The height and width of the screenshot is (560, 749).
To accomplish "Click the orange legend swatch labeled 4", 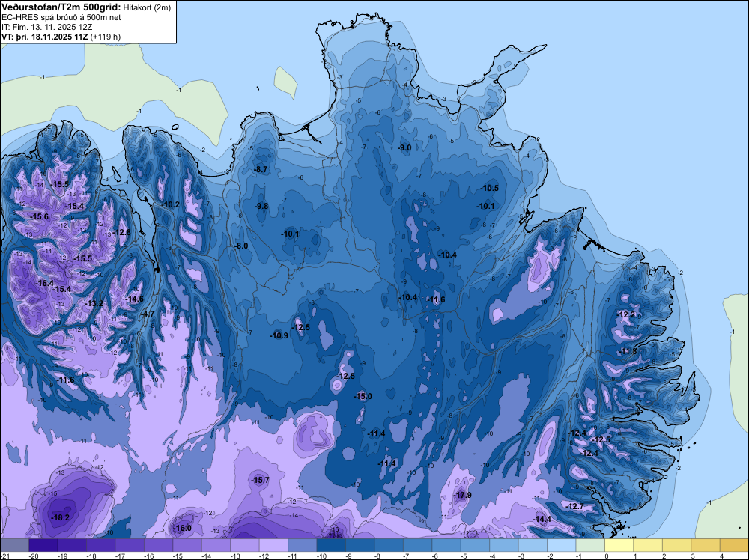I will [x=734, y=545].
